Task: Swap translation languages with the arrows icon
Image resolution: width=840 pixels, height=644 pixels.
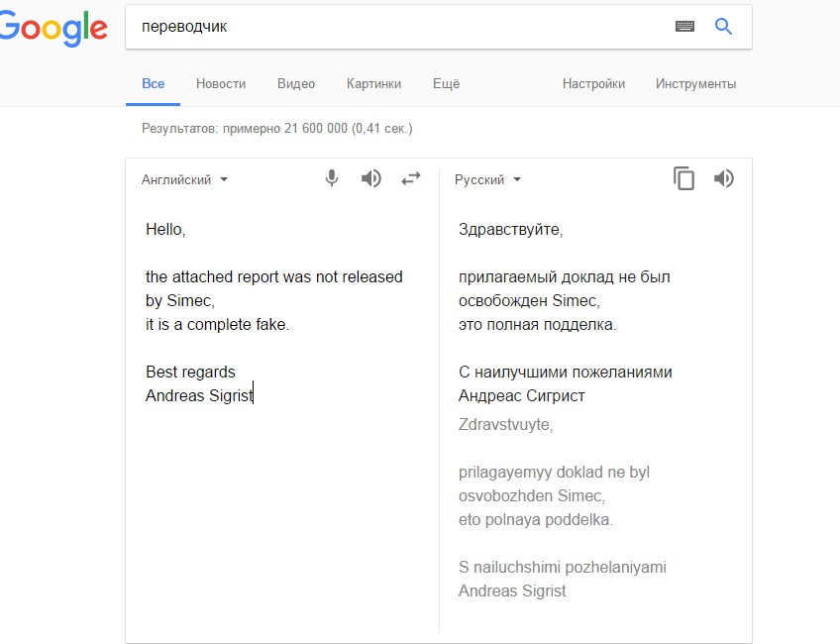Action: coord(410,178)
